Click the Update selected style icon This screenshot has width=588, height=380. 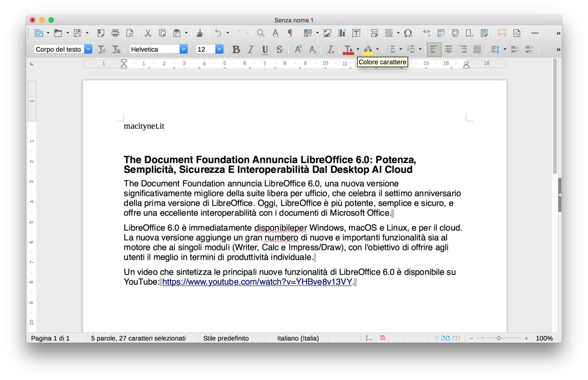(x=102, y=49)
